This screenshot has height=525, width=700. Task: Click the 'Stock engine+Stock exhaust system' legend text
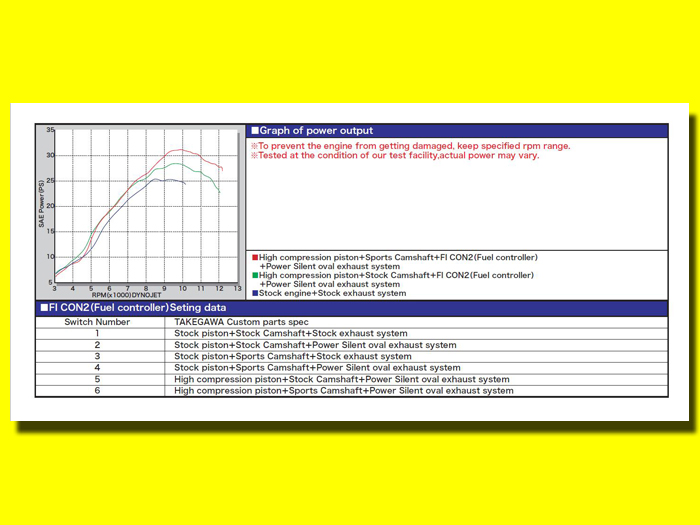click(x=333, y=293)
